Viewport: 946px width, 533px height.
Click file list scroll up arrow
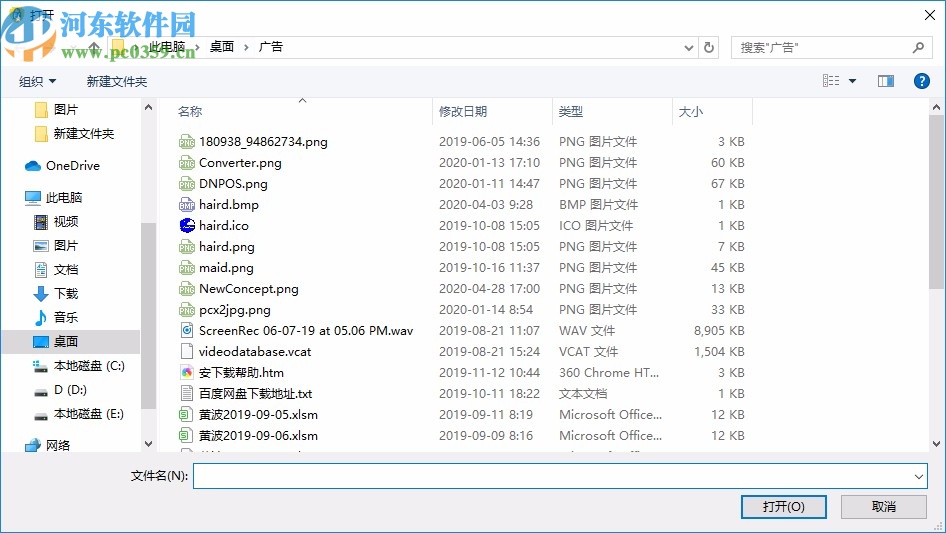[936, 107]
